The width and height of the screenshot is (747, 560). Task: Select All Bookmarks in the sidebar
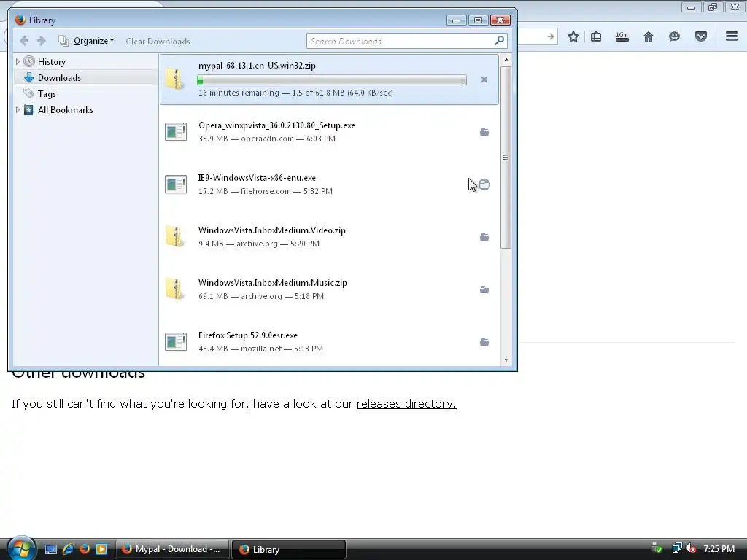(65, 110)
